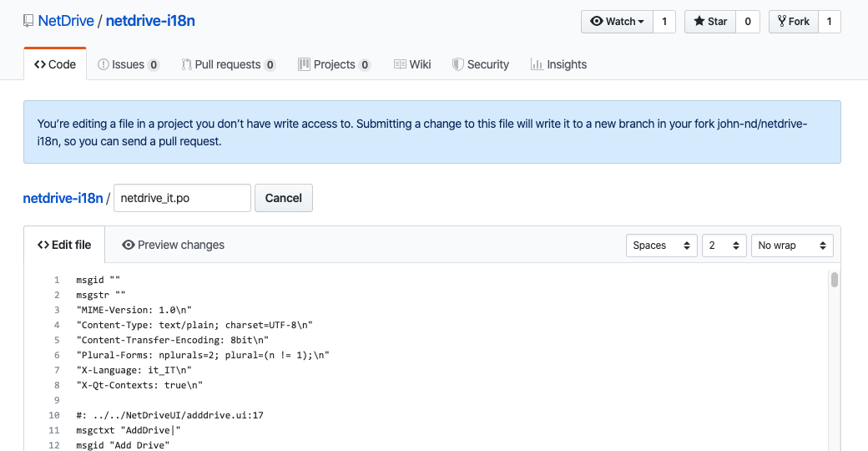Fork the repository
Viewport: 868px width, 451px height.
pos(793,22)
